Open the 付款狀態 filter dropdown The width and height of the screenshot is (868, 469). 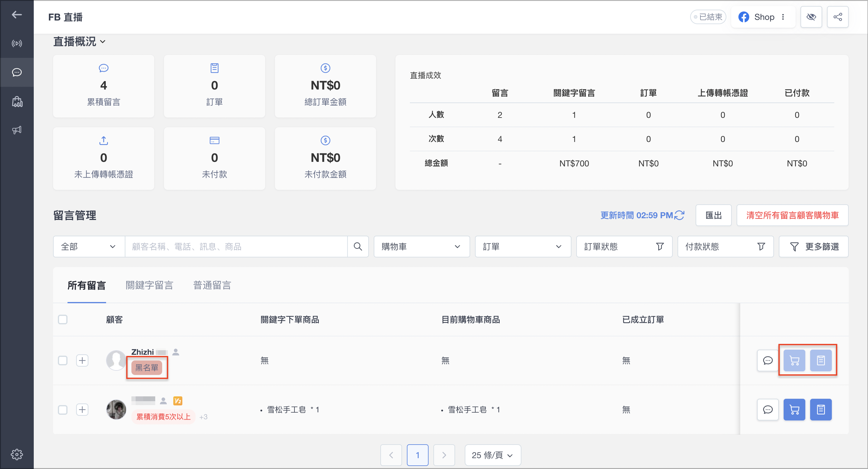tap(725, 247)
